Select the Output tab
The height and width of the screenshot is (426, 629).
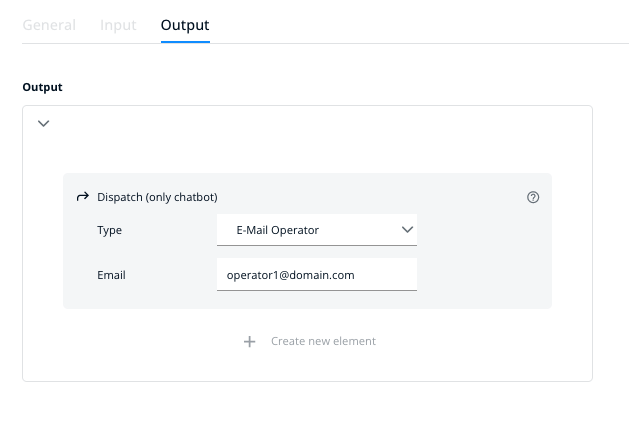tap(185, 24)
